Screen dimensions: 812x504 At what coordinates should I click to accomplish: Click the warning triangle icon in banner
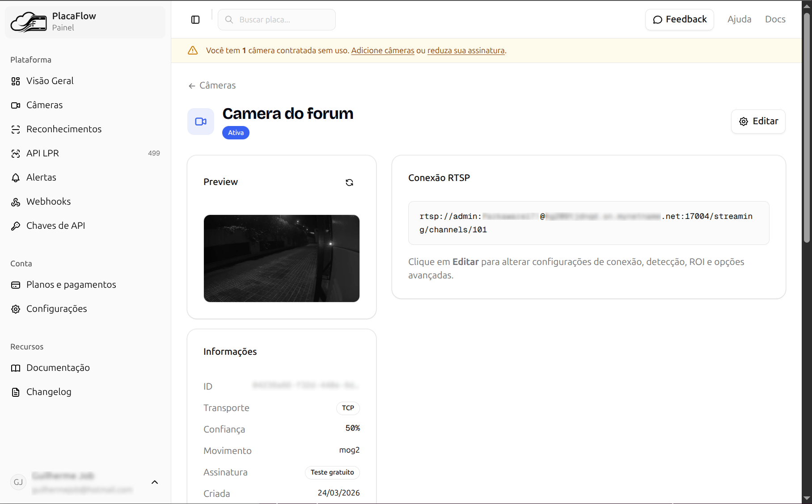[x=193, y=50]
